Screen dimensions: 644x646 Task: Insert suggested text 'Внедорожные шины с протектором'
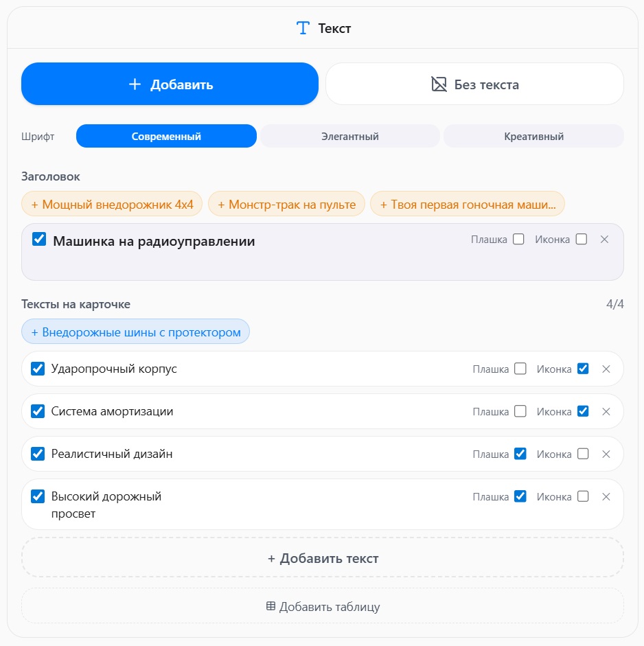click(135, 333)
